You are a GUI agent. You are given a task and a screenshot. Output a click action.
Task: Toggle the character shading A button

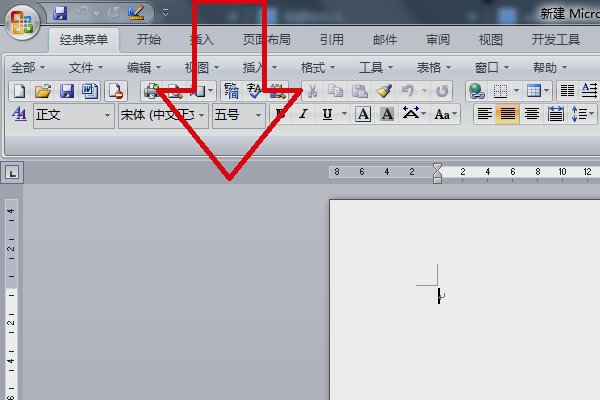coord(387,114)
